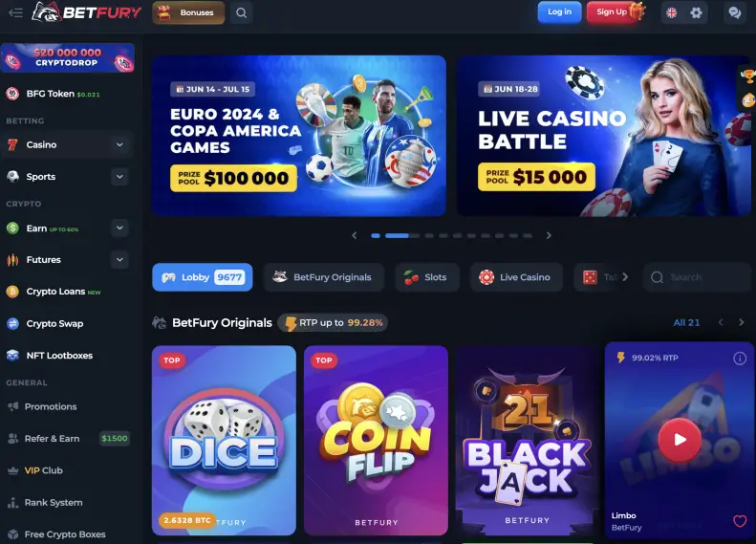Play Limbo with the red play button

click(680, 440)
